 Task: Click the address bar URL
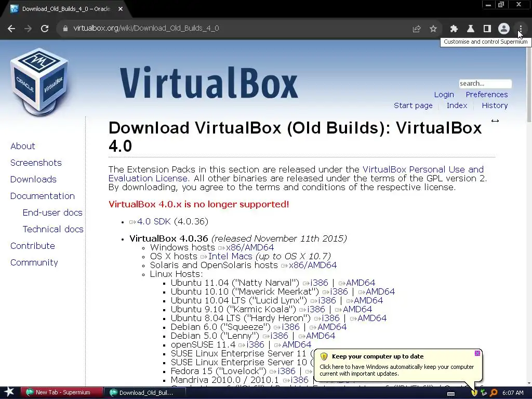pos(146,28)
